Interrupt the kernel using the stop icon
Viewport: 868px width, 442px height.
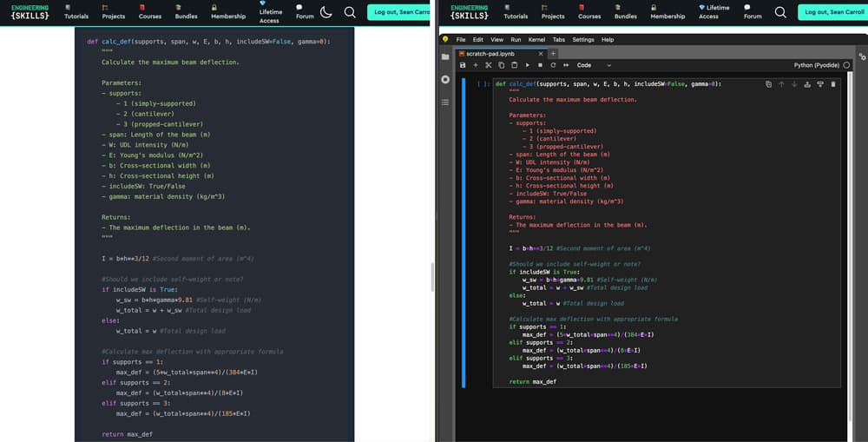(x=540, y=65)
